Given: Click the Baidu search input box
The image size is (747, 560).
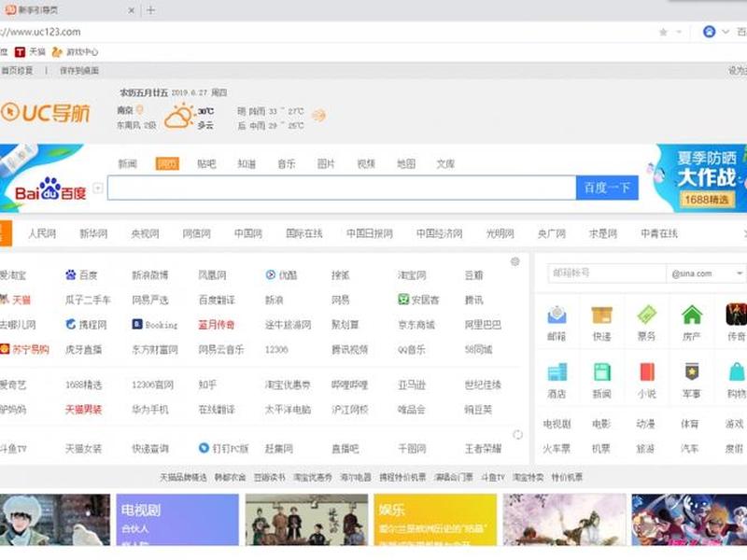Looking at the screenshot, I should pyautogui.click(x=342, y=188).
